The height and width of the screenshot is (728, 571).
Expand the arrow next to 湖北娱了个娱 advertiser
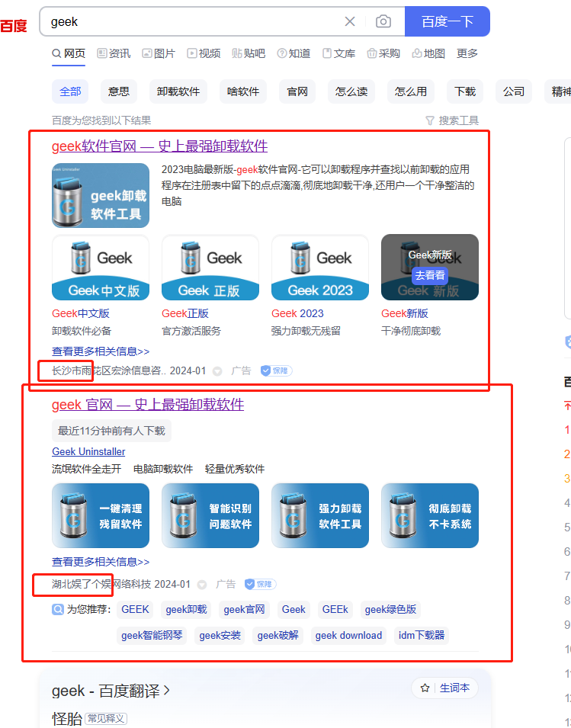tap(202, 585)
